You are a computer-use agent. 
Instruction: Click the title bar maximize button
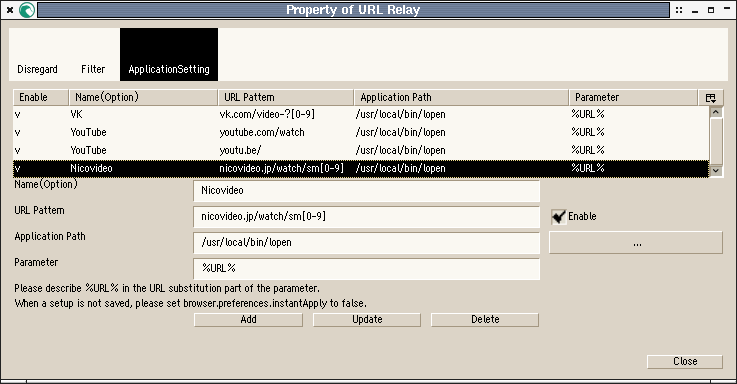click(711, 10)
